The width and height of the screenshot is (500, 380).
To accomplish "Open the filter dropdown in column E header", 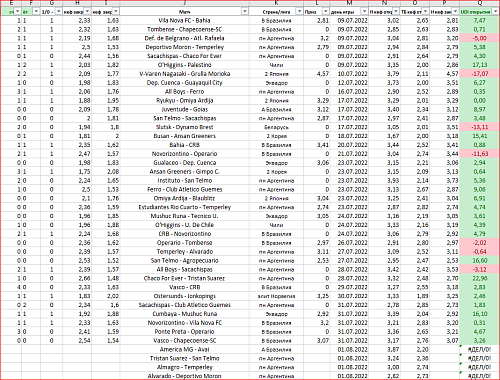I will tap(17, 12).
